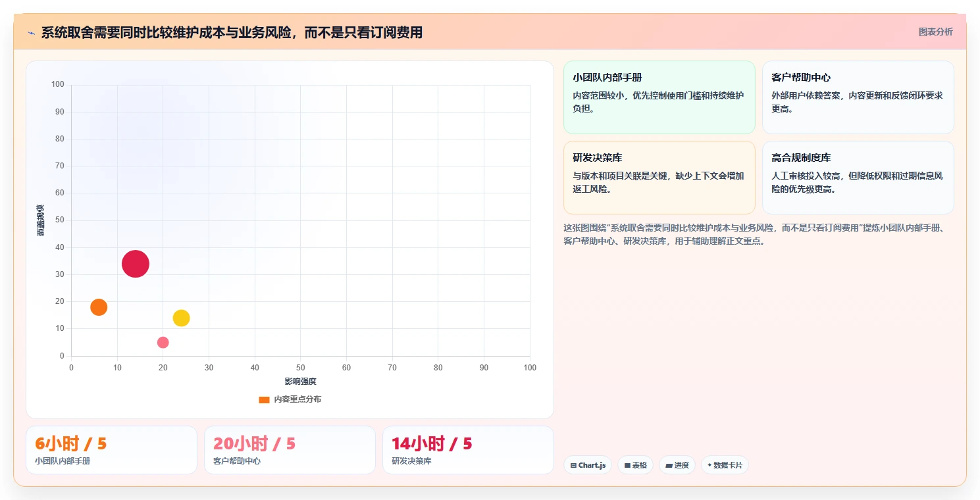
Task: Click 客户帮助中心 label under 20小时 stat
Action: tap(237, 461)
